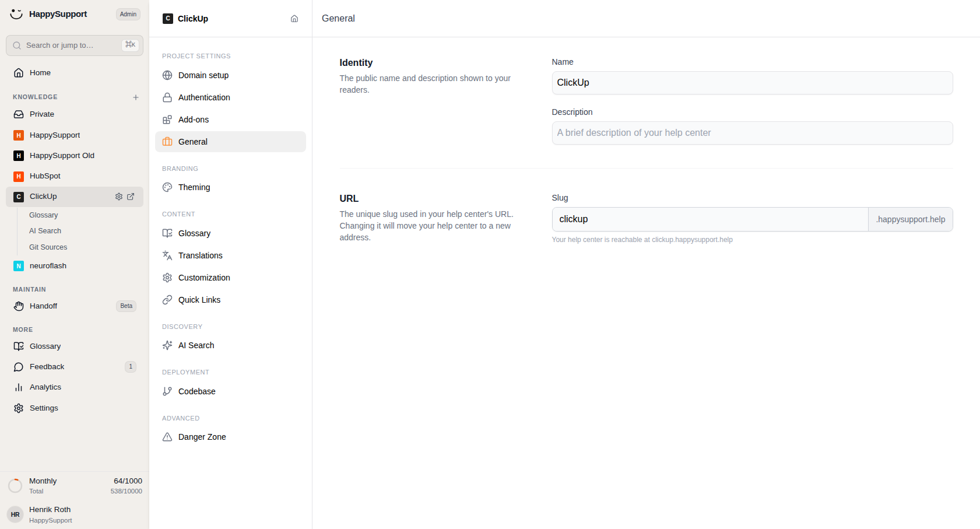Open Codebase deployment settings

pyautogui.click(x=230, y=391)
